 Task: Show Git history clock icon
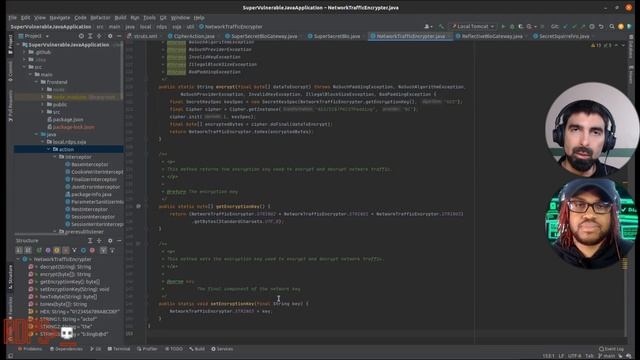click(x=592, y=27)
